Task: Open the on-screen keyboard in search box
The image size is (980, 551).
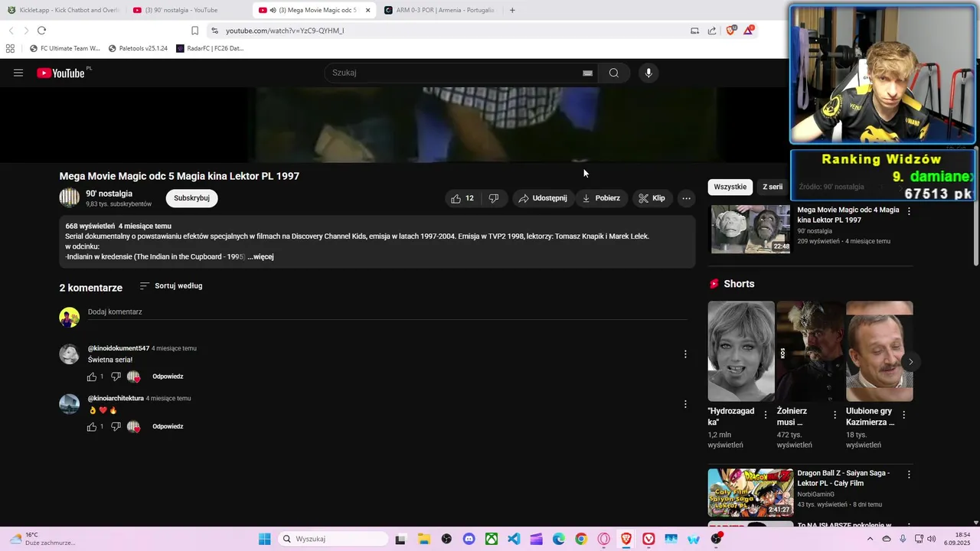Action: pos(587,73)
